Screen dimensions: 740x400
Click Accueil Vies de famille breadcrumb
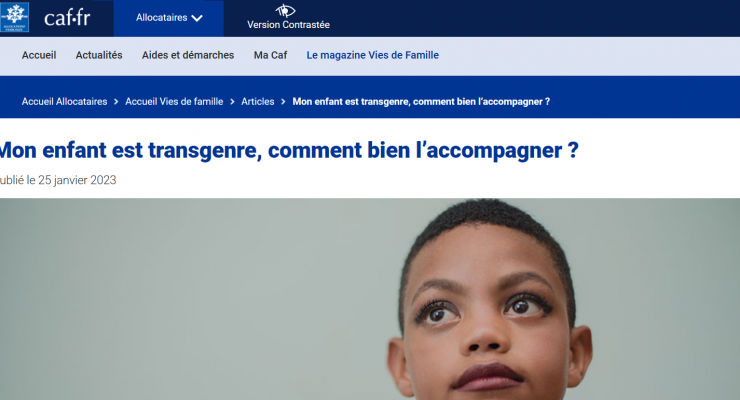click(x=174, y=101)
